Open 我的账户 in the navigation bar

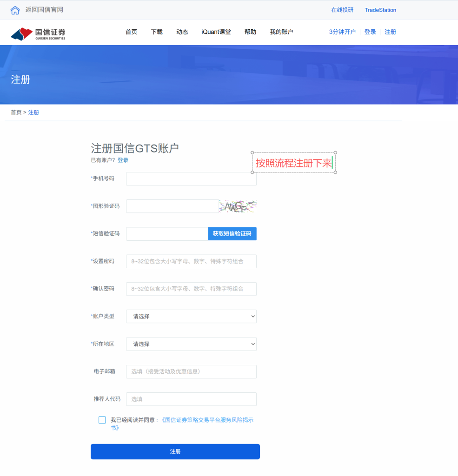(x=281, y=32)
